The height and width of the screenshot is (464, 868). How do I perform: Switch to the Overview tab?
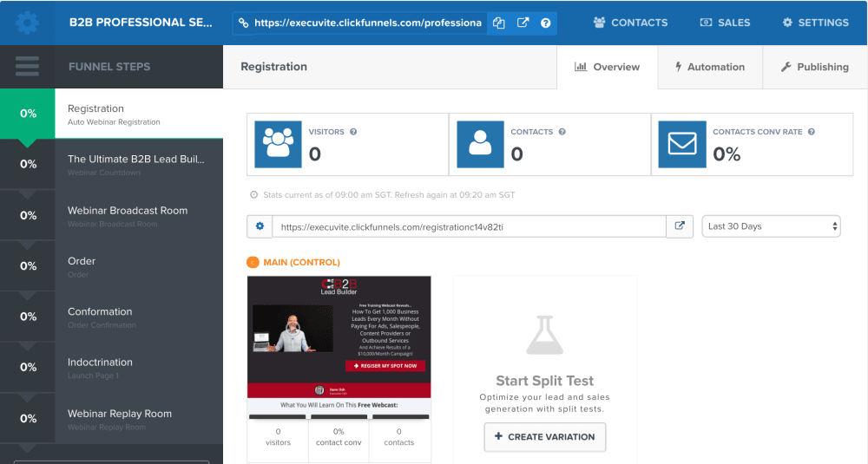click(x=608, y=67)
